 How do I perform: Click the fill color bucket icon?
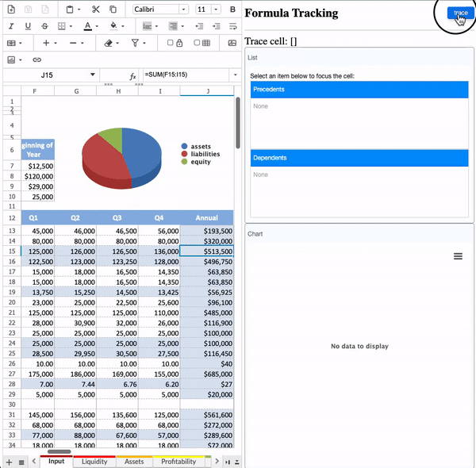point(113,26)
